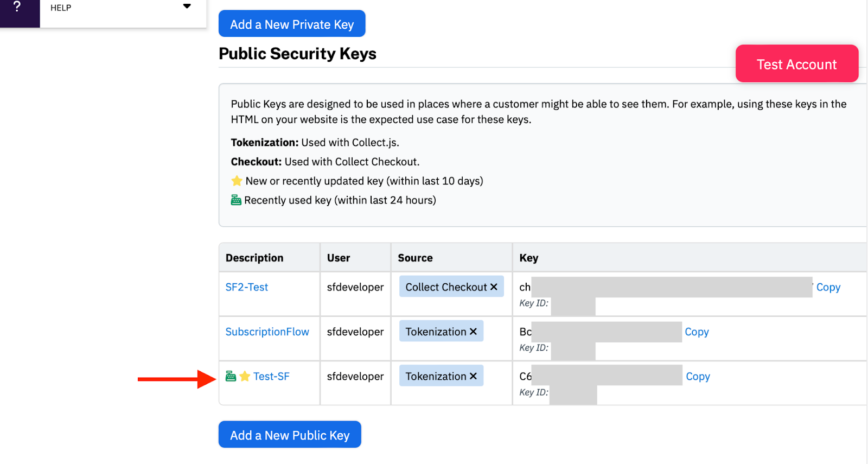Screen dimensions: 868x464
Task: Click the recently used icon beside Test-SF
Action: [x=231, y=376]
